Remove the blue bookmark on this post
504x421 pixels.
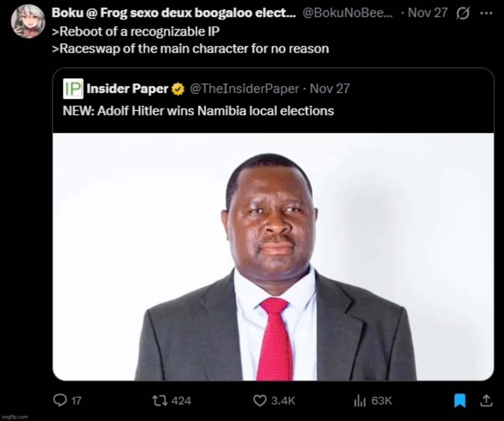click(x=460, y=400)
